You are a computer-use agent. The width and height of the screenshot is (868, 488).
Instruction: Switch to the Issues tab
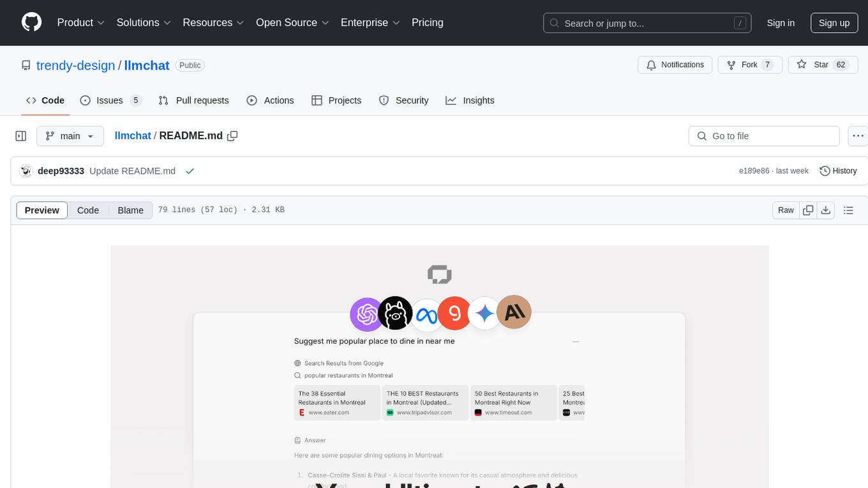[x=110, y=100]
